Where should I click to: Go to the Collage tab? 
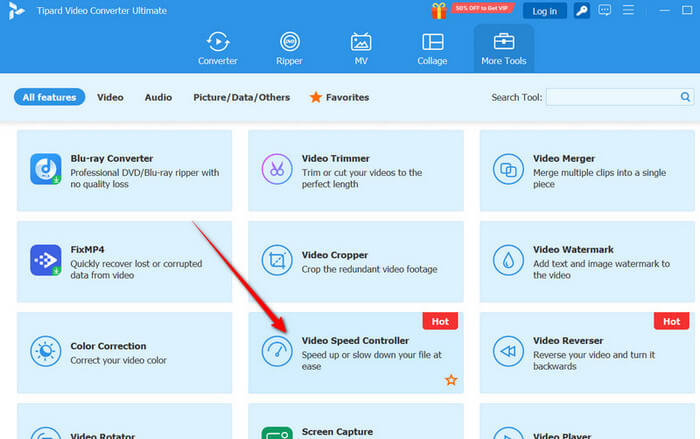click(432, 49)
